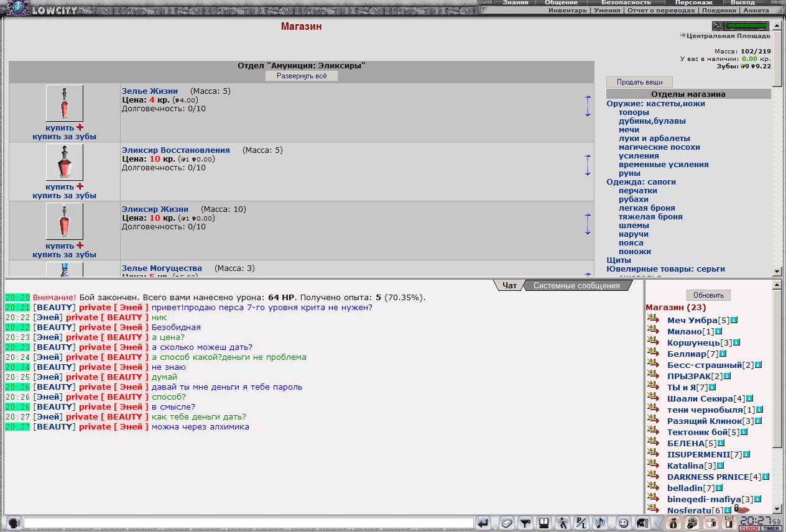The image size is (786, 532).
Task: Click the Зелье Жизни potion image
Action: click(64, 103)
